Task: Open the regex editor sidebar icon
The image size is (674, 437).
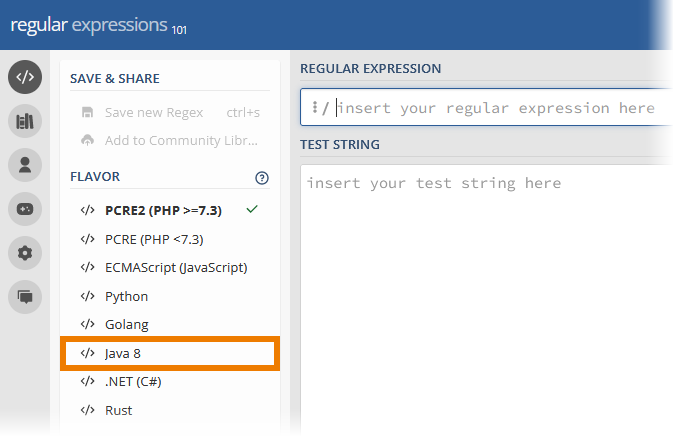Action: coord(25,78)
